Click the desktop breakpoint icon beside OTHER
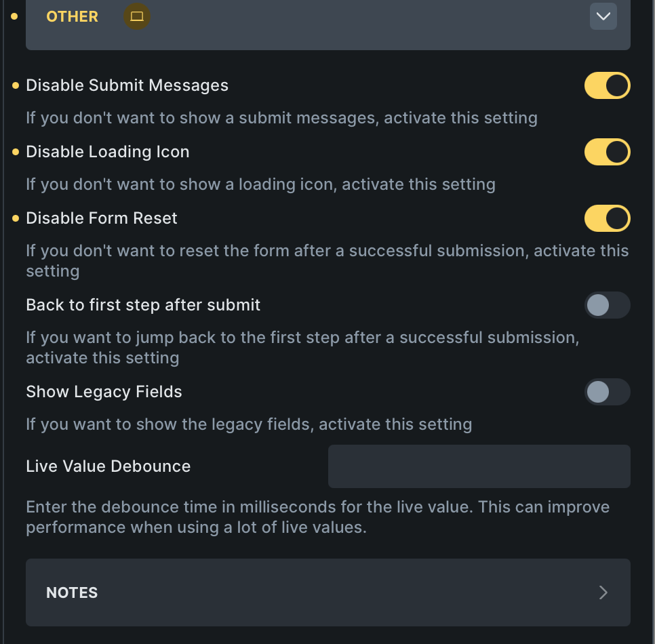Image resolution: width=655 pixels, height=644 pixels. (x=137, y=16)
